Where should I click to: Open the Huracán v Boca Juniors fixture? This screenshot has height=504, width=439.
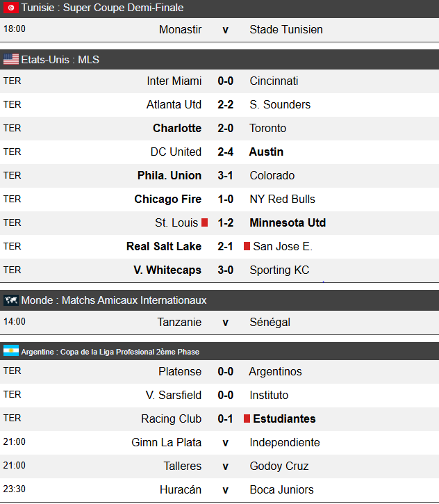pyautogui.click(x=219, y=490)
